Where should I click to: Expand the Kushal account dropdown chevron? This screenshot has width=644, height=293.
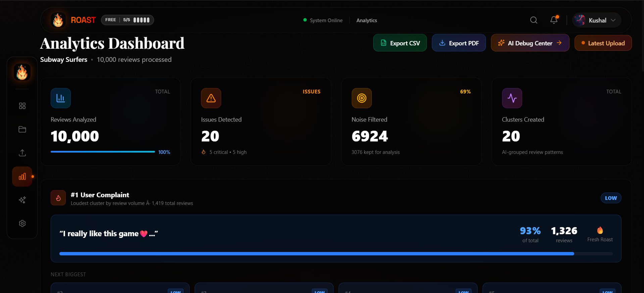coord(613,20)
